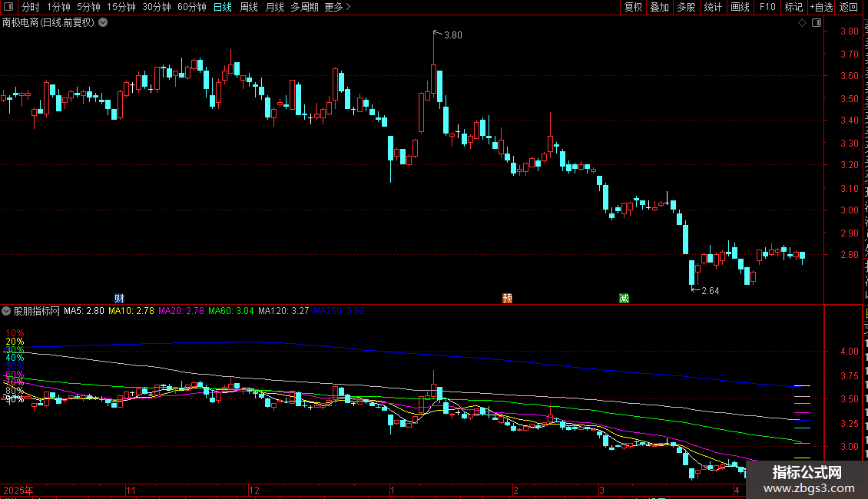Click the 20% yellow percentage label
868x499 pixels.
[15, 342]
